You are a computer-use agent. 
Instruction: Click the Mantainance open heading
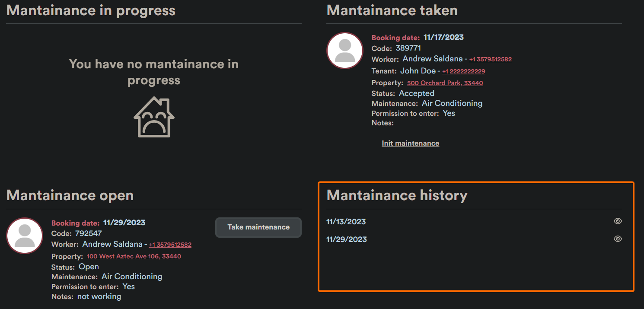(x=70, y=195)
